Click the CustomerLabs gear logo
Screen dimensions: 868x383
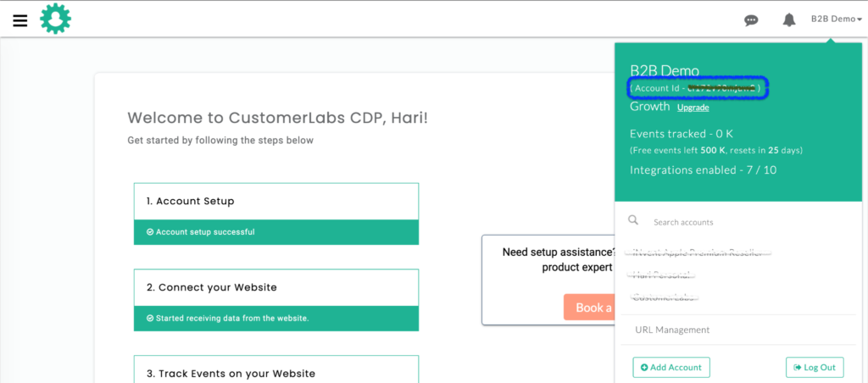click(55, 19)
